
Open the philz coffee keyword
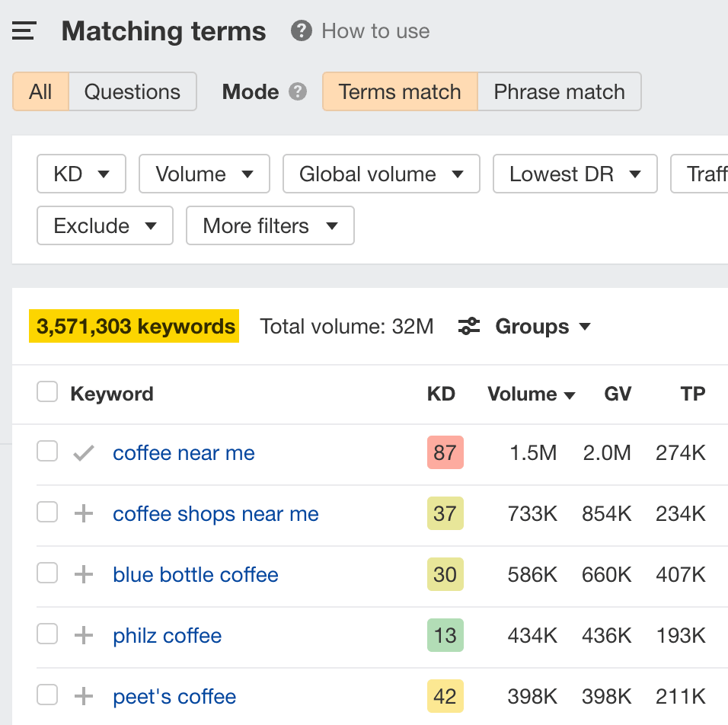click(167, 635)
